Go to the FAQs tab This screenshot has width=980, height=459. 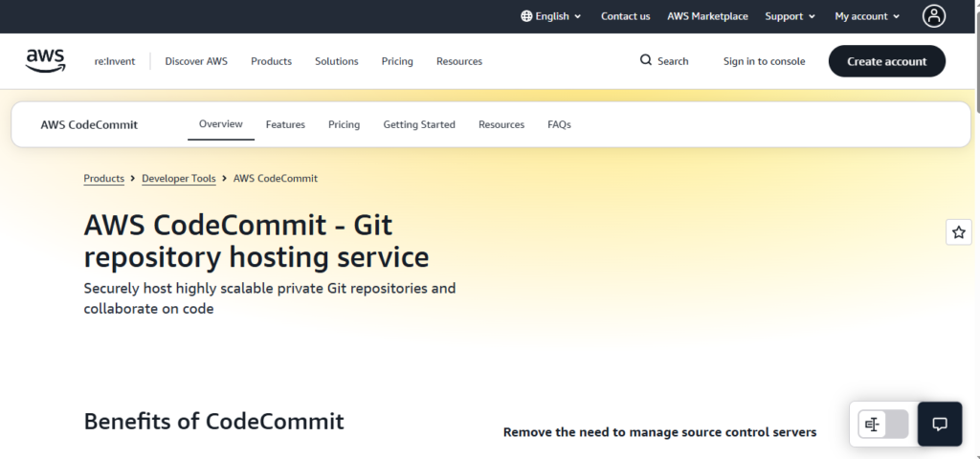[559, 125]
